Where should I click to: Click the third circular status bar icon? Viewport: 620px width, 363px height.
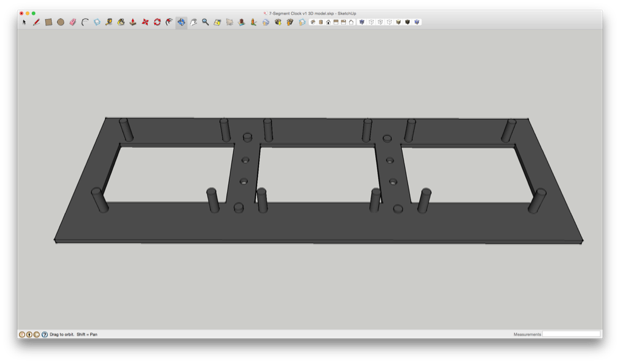tap(36, 334)
